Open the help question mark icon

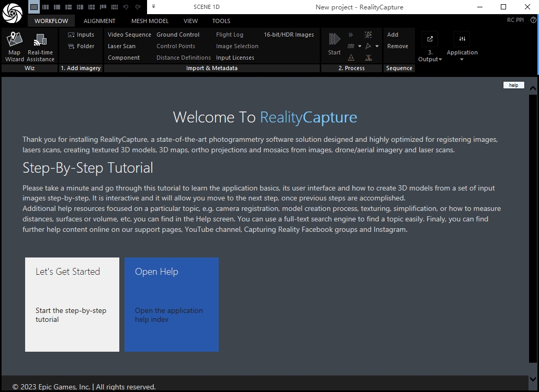[533, 20]
